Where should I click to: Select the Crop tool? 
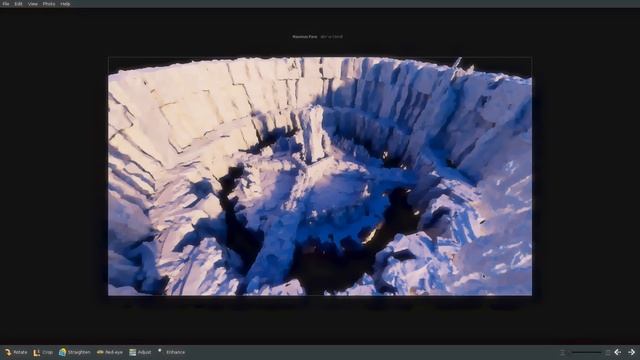tap(43, 352)
